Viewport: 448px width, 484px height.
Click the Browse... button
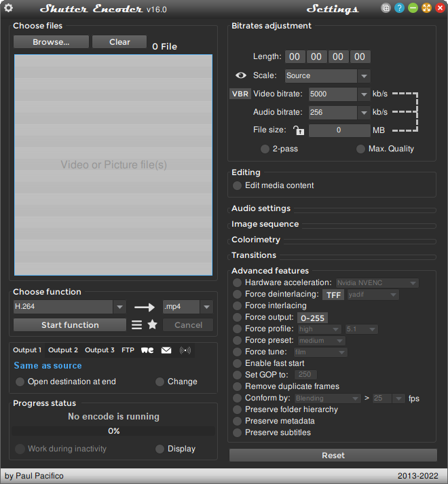pyautogui.click(x=51, y=42)
